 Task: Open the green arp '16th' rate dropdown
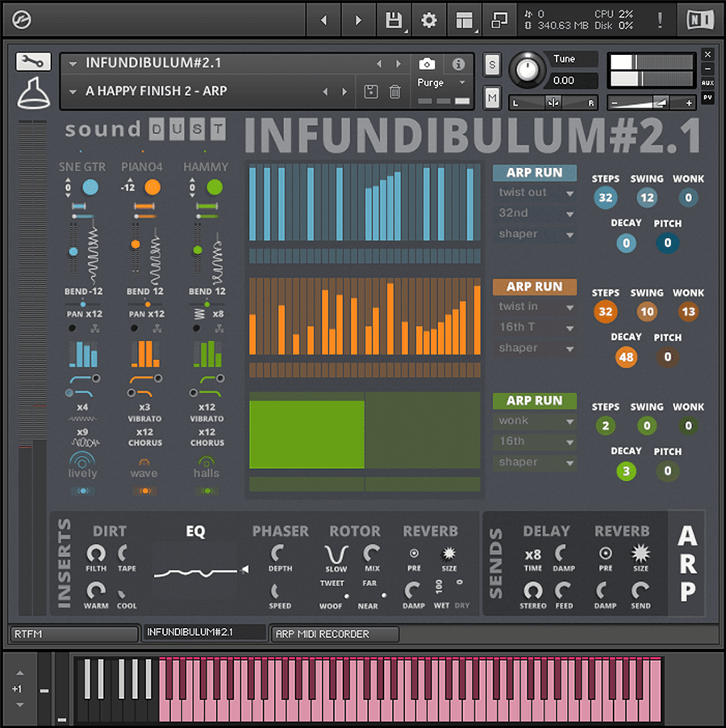pyautogui.click(x=534, y=441)
